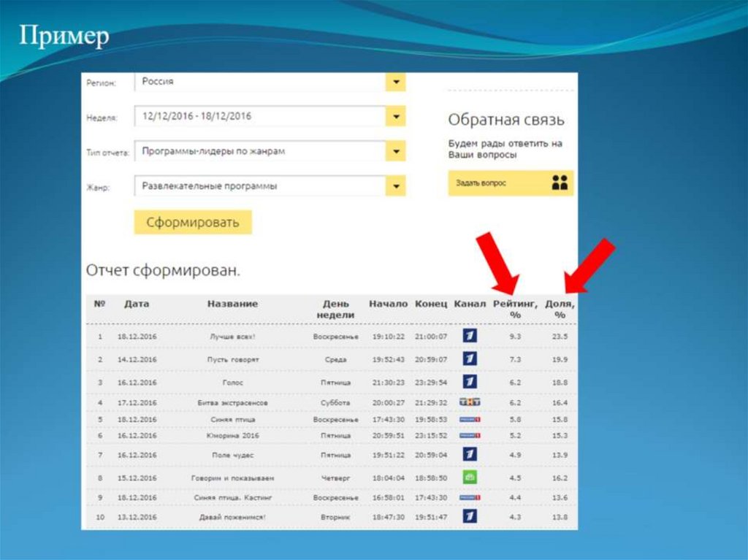
Task: Click Россия 1 logo in 17:43:30 Синяя птица row
Action: (x=470, y=420)
